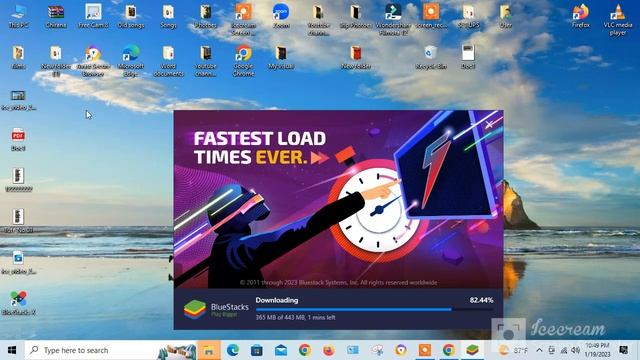This screenshot has height=360, width=640.
Task: Open the network status tray icon
Action: coord(564,350)
